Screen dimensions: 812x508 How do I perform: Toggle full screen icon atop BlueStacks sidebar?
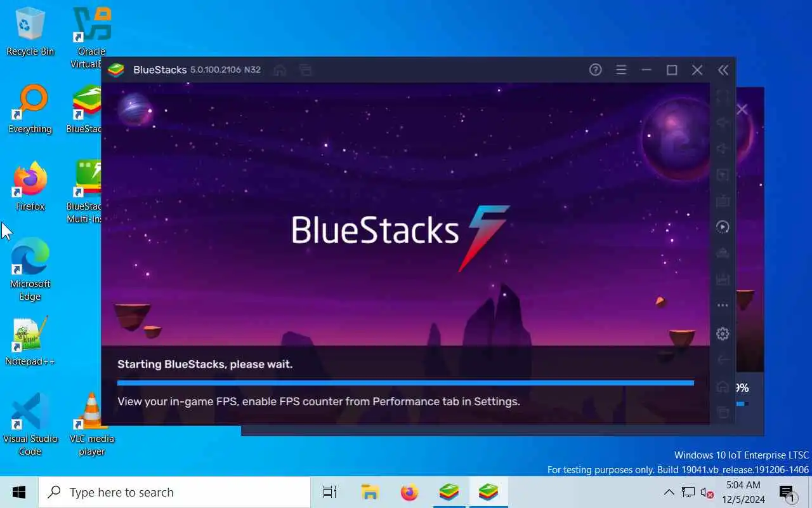coord(723,97)
